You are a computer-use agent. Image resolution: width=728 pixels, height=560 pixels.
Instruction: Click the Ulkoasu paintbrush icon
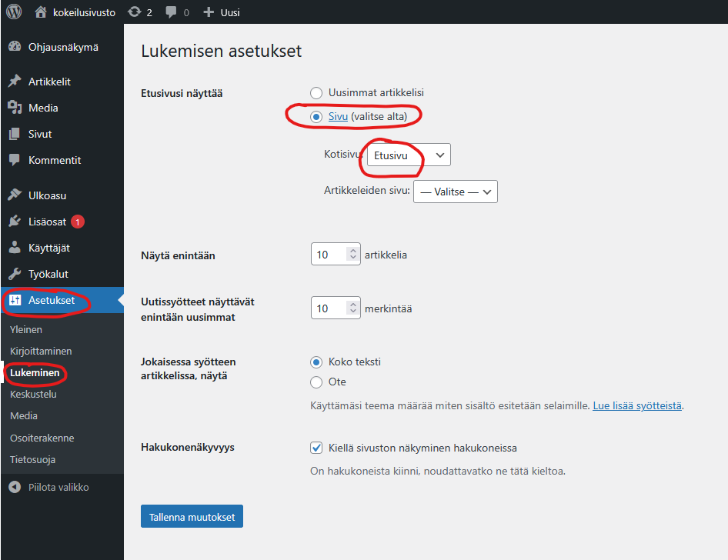pyautogui.click(x=15, y=195)
